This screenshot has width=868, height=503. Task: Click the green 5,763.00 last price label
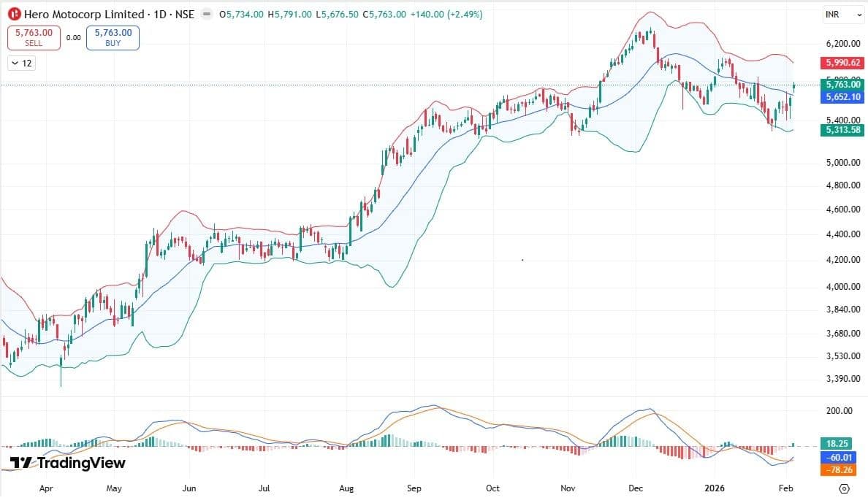(842, 84)
